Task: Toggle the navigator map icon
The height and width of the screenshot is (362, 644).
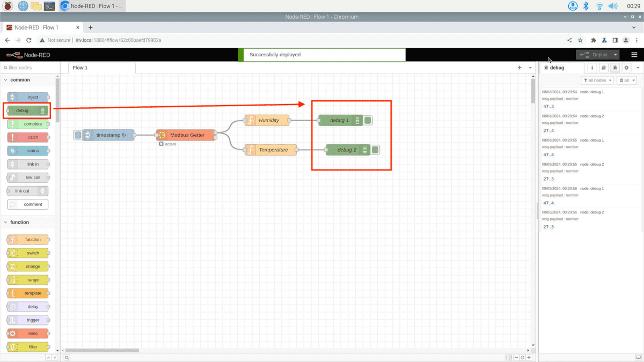Action: pyautogui.click(x=508, y=357)
